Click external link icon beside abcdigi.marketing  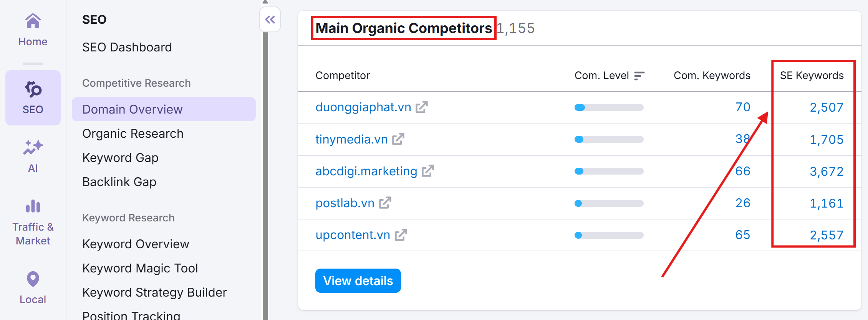tap(428, 171)
